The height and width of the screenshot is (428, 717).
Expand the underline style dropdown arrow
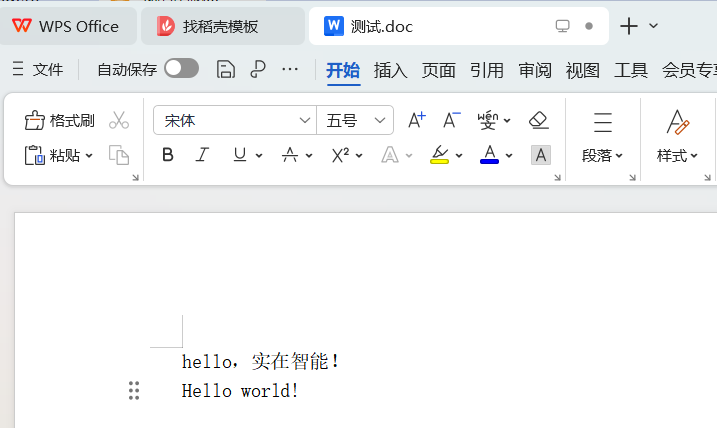click(x=259, y=156)
